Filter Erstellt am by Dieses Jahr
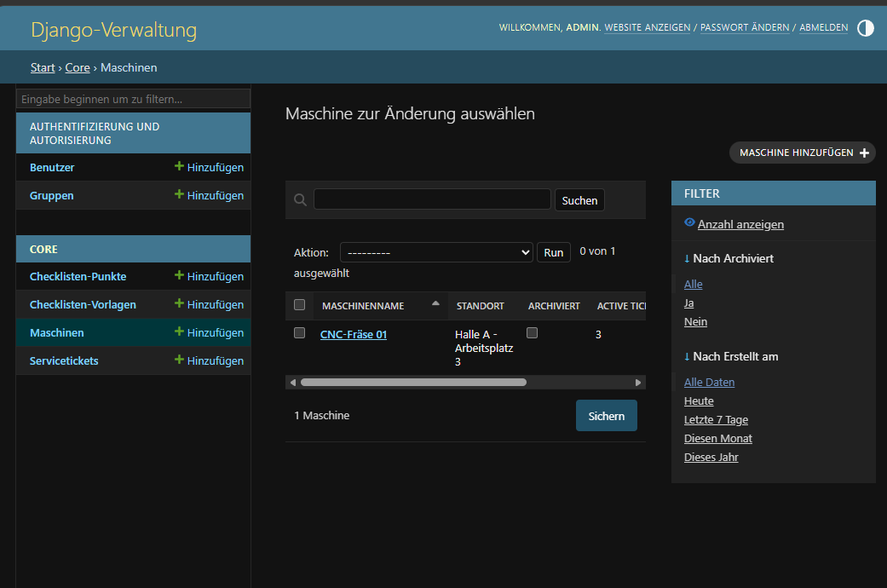 pos(711,457)
